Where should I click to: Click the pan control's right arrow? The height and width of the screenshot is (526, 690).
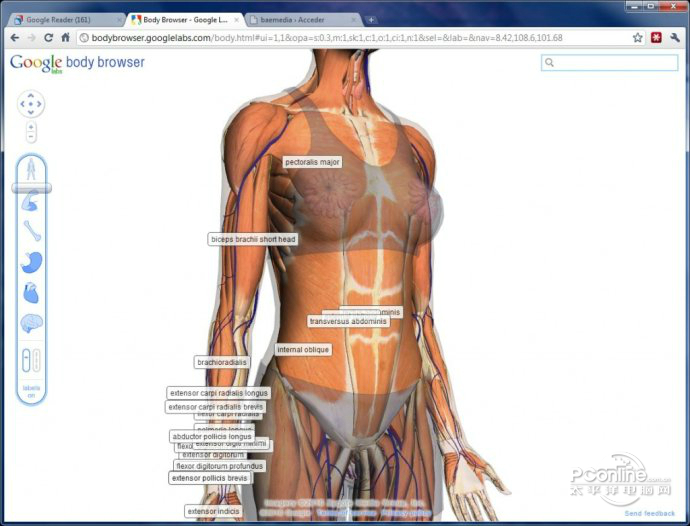pos(40,104)
